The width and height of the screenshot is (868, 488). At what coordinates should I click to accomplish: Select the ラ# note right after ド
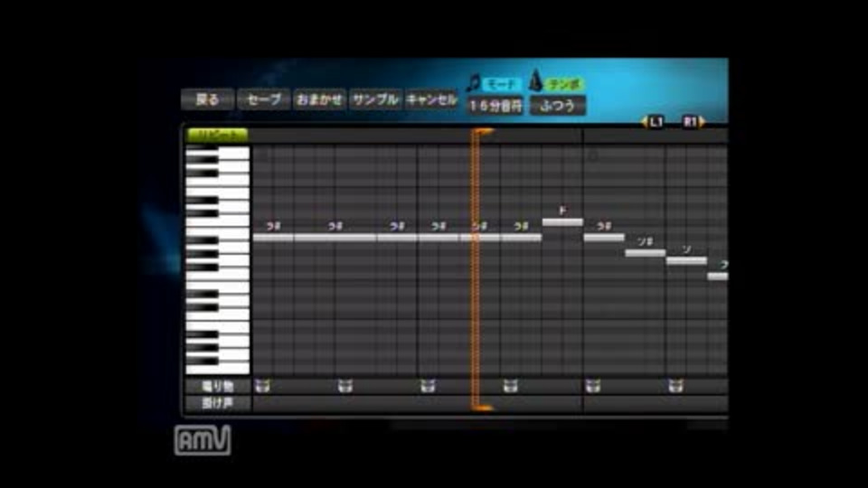tap(604, 238)
